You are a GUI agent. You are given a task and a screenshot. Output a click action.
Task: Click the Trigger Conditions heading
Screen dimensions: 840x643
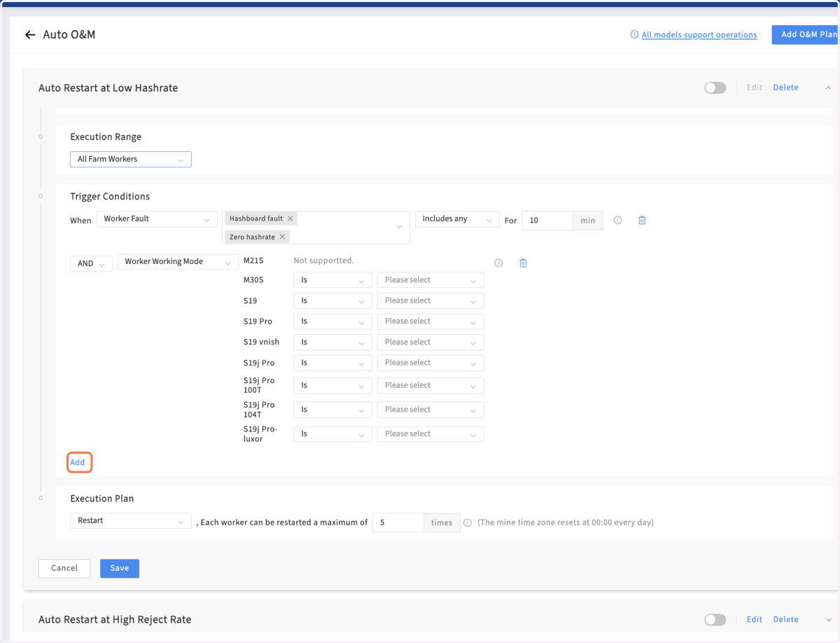tap(110, 197)
